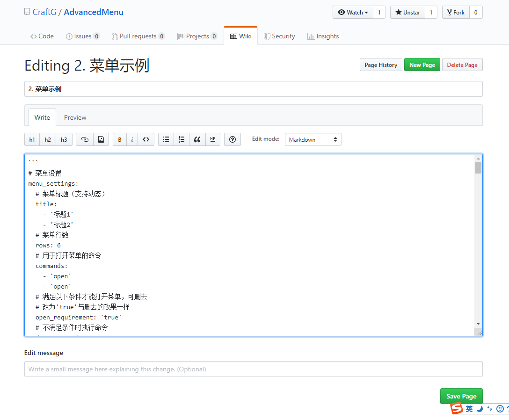Insert code with the angle brackets icon
Screen dimensions: 509x420
[146, 139]
